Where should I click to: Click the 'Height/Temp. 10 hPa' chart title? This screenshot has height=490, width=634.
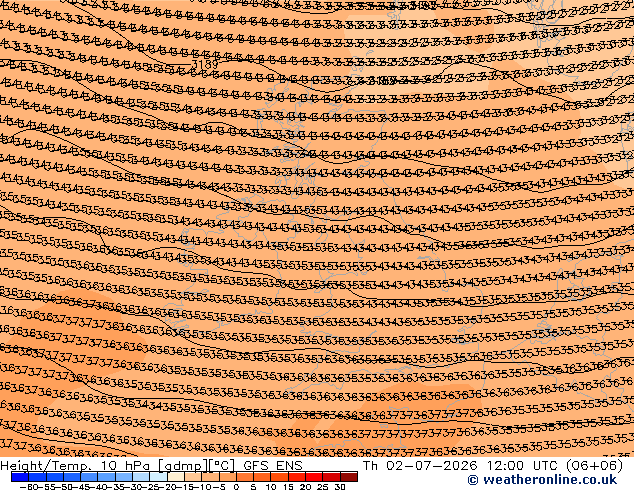(x=76, y=466)
